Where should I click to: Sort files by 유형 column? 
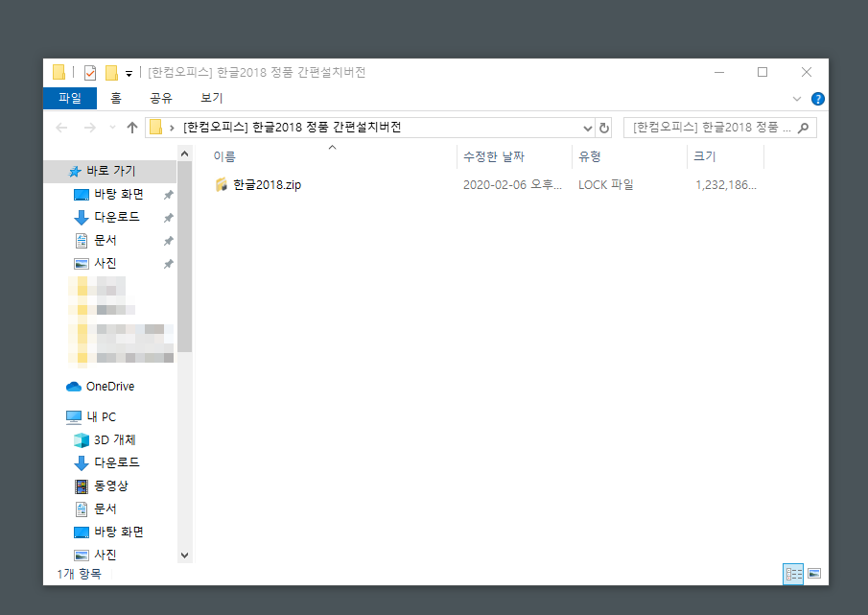point(590,156)
